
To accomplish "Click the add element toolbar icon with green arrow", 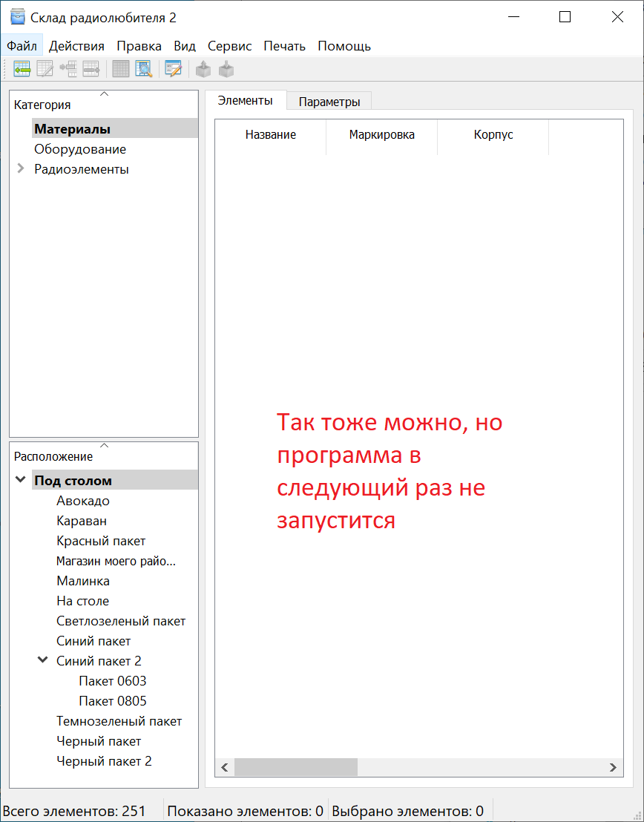I will tap(22, 69).
